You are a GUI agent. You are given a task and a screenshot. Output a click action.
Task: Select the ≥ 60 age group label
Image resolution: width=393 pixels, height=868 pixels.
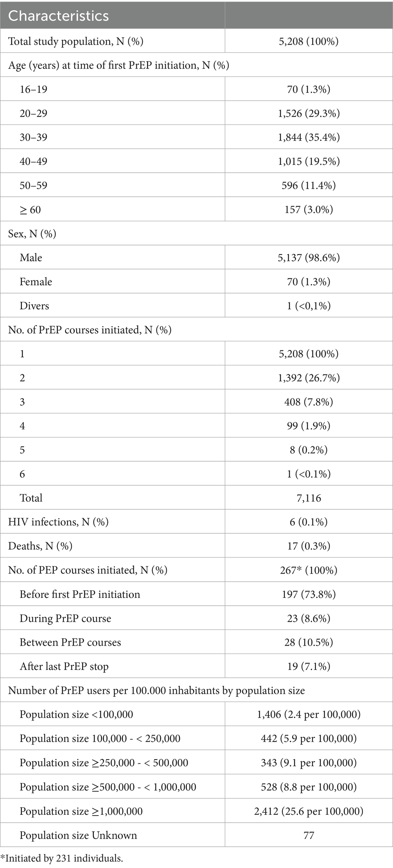pos(31,209)
